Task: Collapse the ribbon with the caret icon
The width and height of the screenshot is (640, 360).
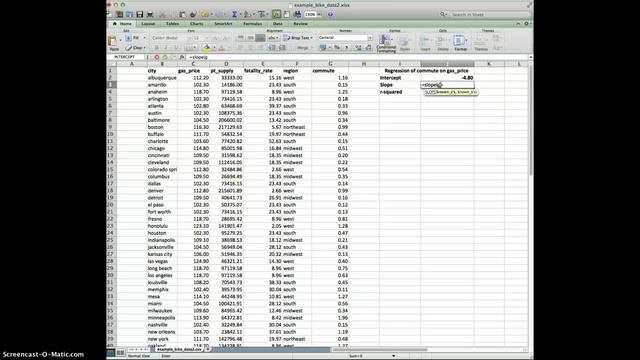Action: pyautogui.click(x=518, y=24)
